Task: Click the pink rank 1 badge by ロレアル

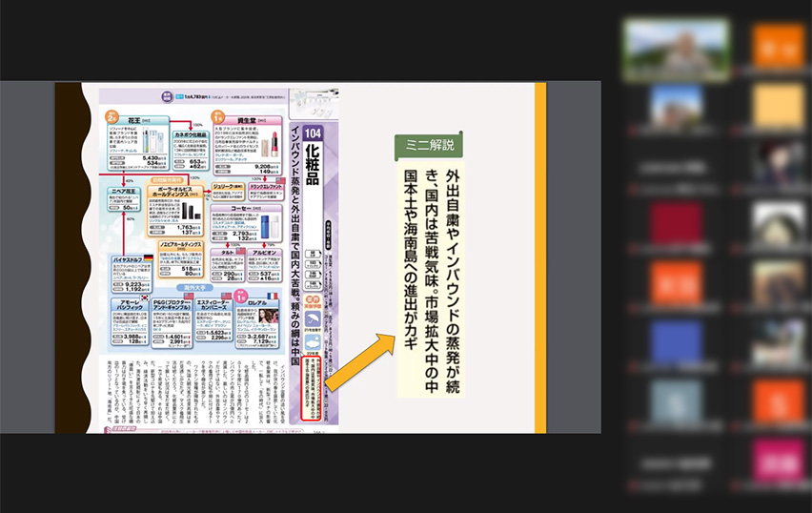Action: 240,296
